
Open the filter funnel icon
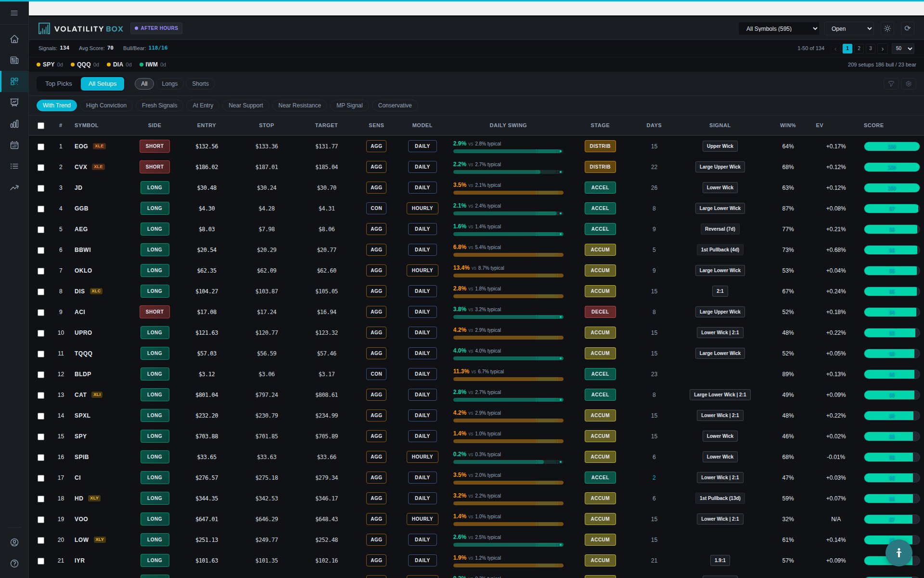pos(891,84)
